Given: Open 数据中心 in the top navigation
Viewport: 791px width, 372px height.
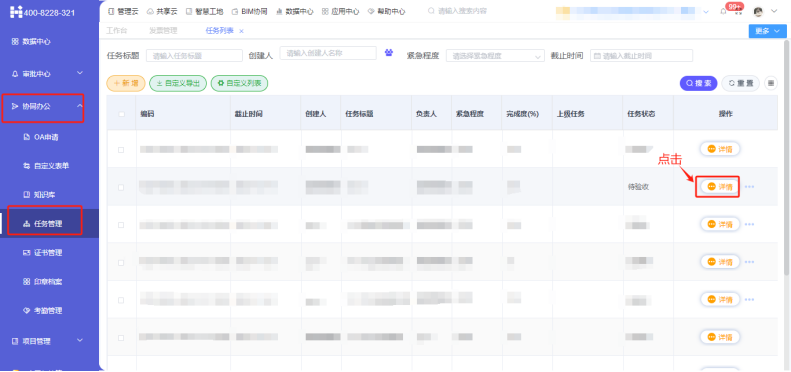Looking at the screenshot, I should (295, 11).
